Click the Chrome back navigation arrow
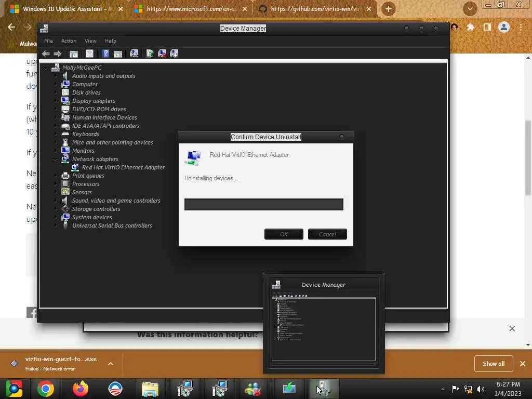This screenshot has width=532, height=399. click(11, 27)
